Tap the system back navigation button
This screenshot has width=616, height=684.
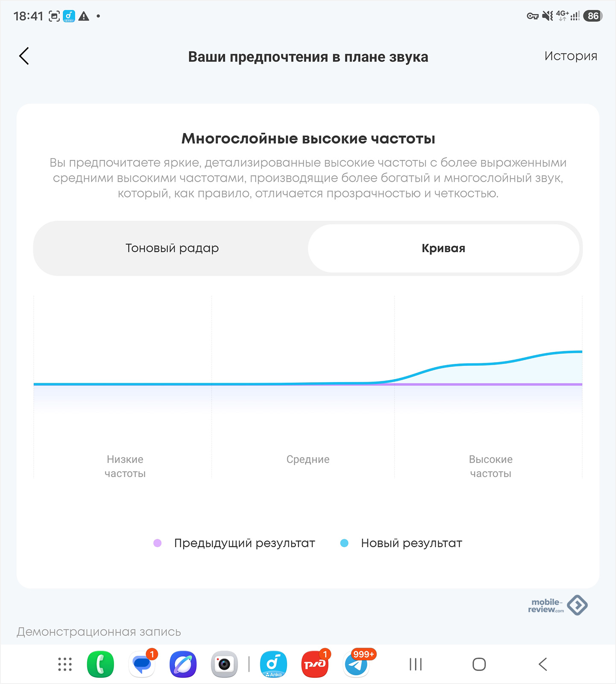(543, 664)
